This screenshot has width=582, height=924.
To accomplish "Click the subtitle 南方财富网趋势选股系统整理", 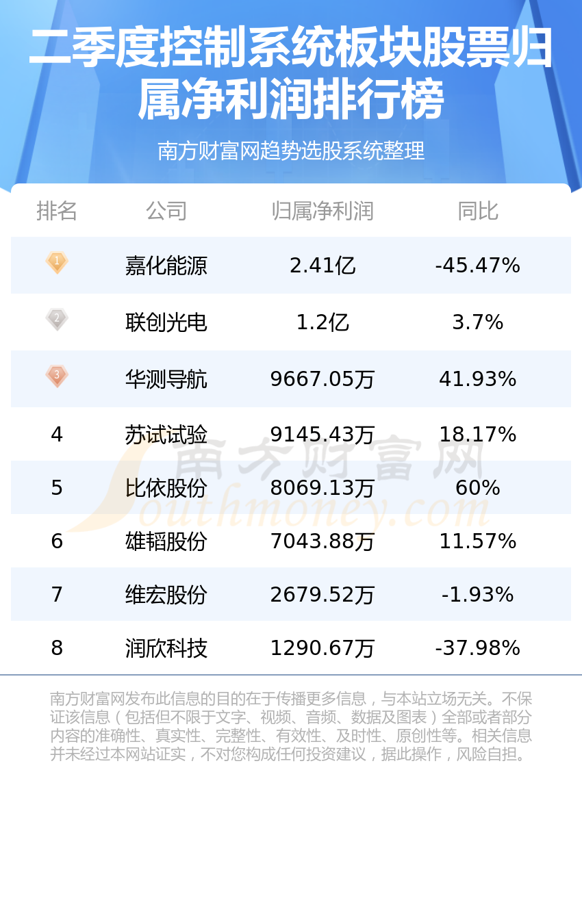I will [291, 151].
